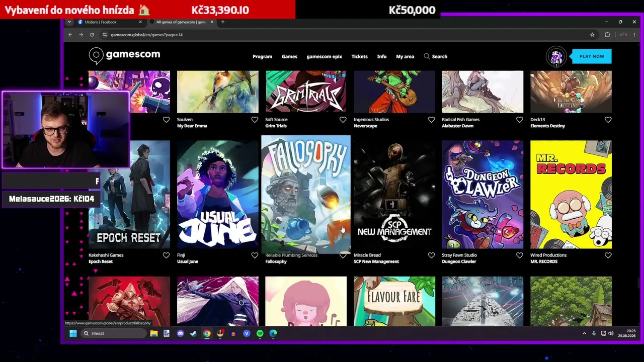Click the network icon in system tray

[x=603, y=333]
